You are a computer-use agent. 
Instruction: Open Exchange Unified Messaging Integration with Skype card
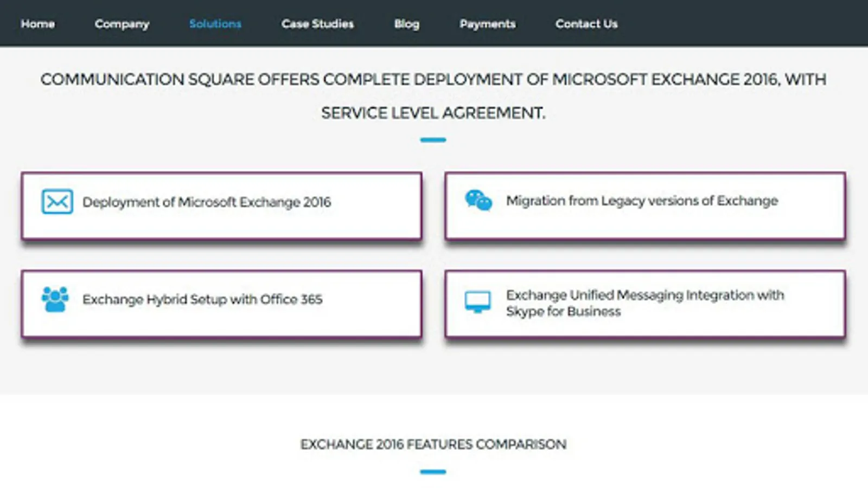[x=645, y=304]
